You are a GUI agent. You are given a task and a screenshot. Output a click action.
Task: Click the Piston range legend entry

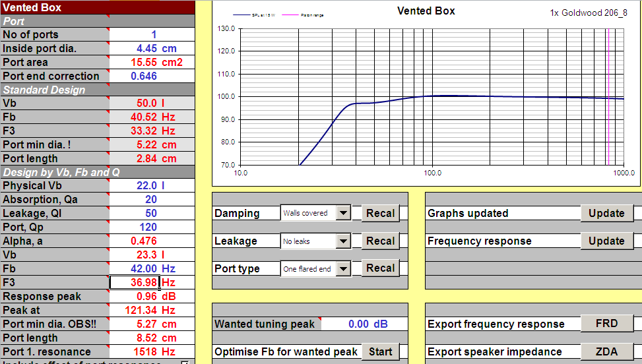303,15
